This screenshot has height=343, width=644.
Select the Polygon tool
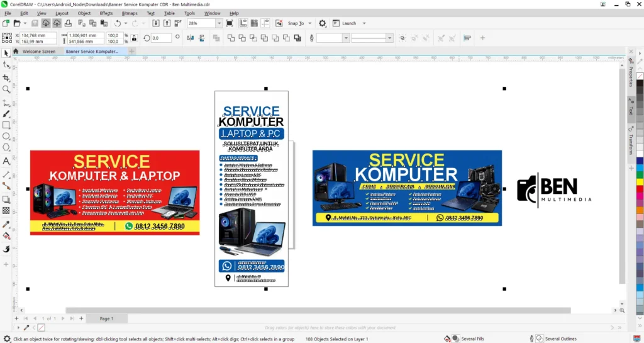(x=6, y=147)
